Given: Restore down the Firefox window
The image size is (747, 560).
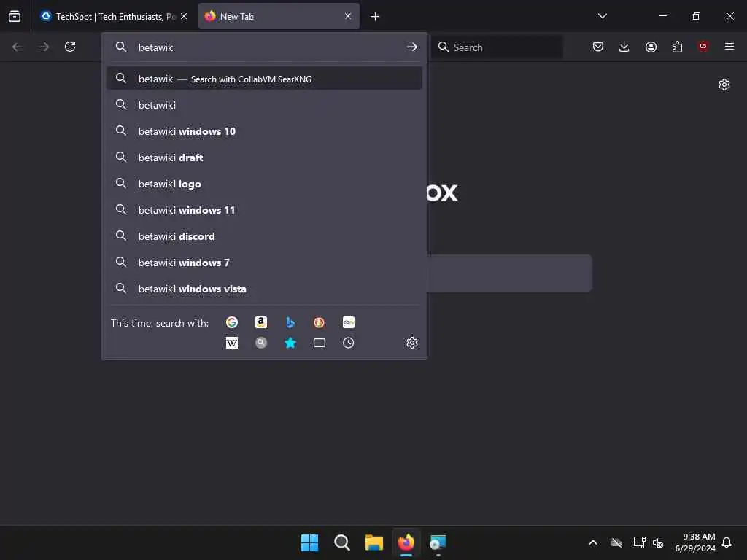Looking at the screenshot, I should 697,16.
